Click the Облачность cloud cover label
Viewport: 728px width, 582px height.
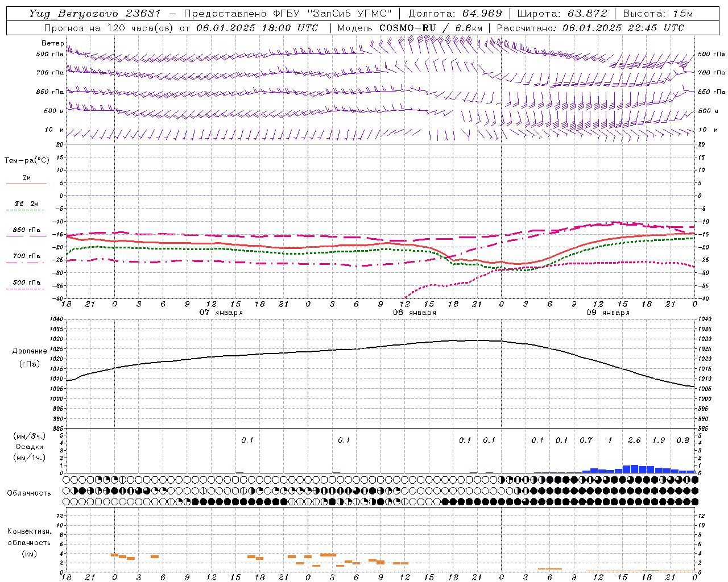click(x=29, y=493)
